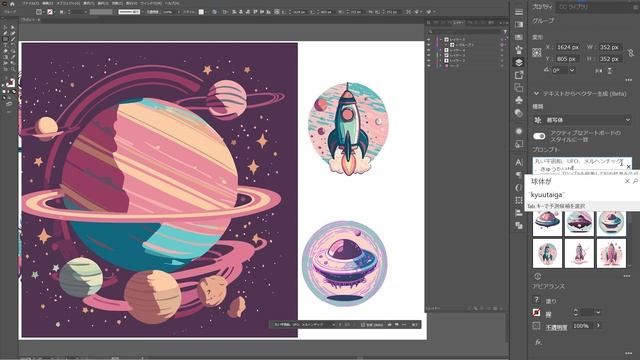The image size is (640, 360).
Task: Expand レイヤー4 tree arrow
Action: click(x=441, y=50)
